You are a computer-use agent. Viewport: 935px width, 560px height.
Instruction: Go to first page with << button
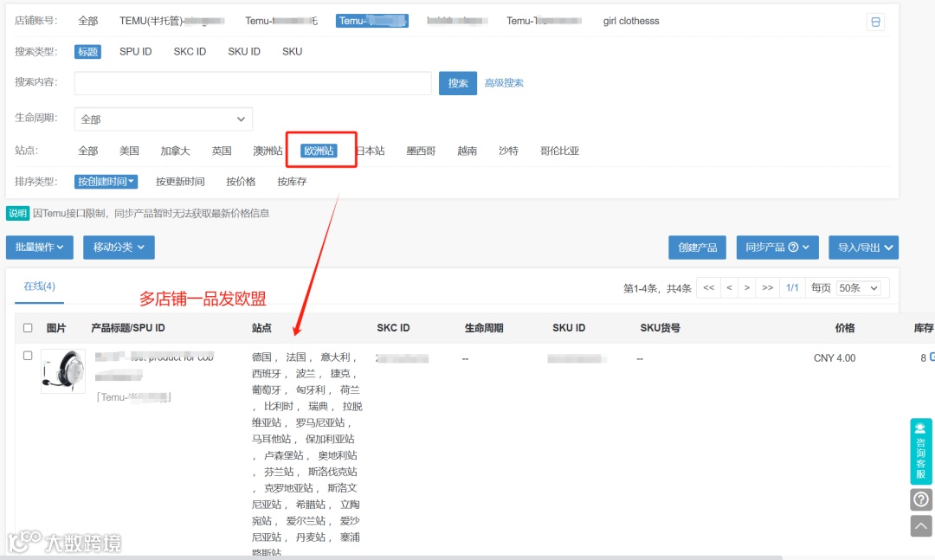(x=708, y=287)
